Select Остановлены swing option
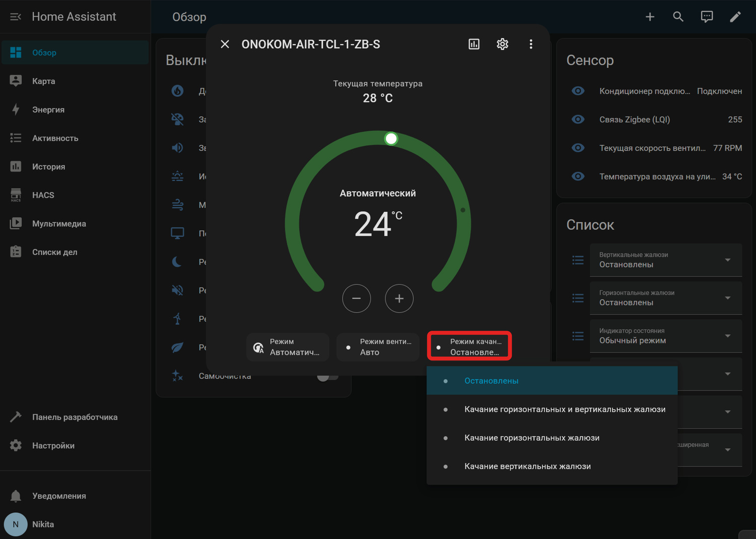This screenshot has height=539, width=756. [552, 381]
